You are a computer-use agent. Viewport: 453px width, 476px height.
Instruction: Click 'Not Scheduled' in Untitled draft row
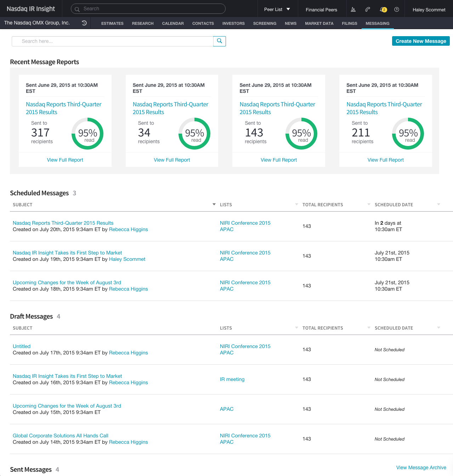[x=390, y=349]
